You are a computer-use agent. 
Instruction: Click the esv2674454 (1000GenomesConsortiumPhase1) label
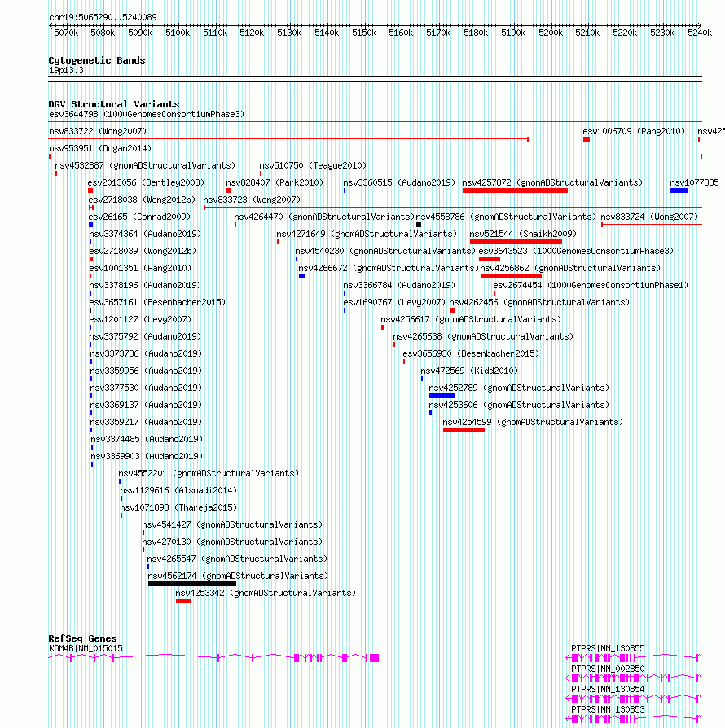pyautogui.click(x=591, y=286)
